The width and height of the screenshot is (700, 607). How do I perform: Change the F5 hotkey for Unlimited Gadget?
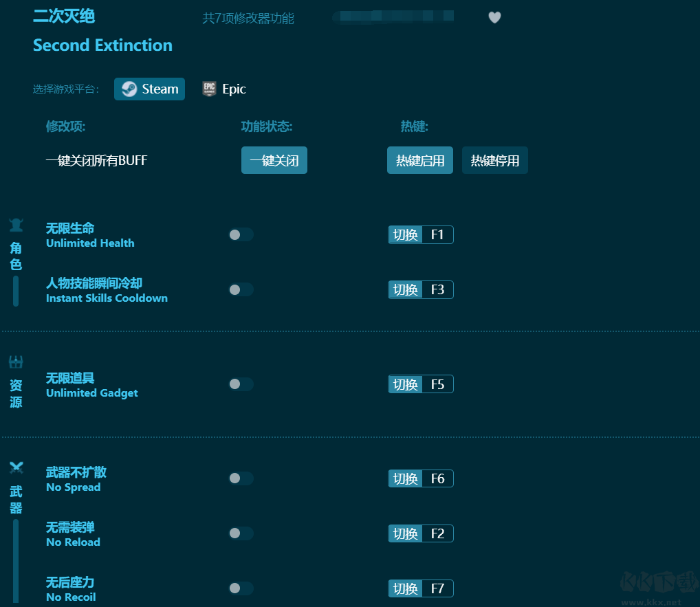click(437, 384)
